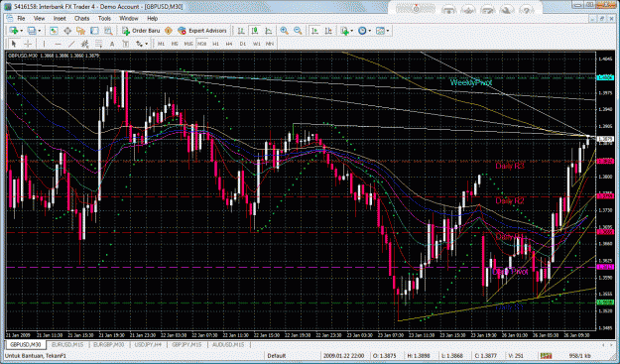The image size is (620, 364).
Task: Switch to D1 daily timeframe
Action: 243,44
